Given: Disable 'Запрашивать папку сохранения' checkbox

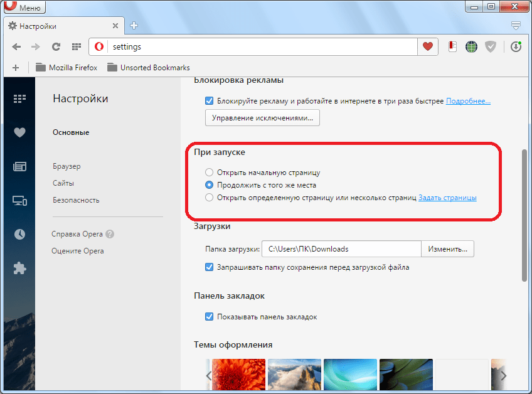Looking at the screenshot, I should [x=210, y=267].
